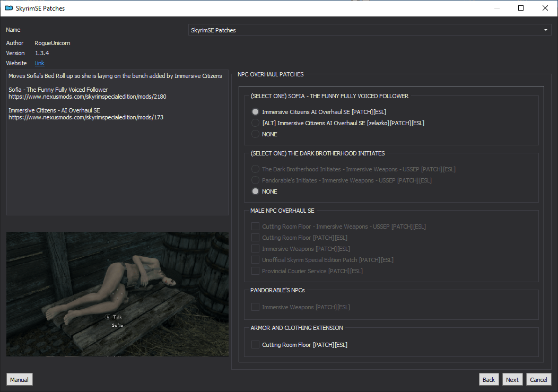Click the Manual button

point(19,380)
